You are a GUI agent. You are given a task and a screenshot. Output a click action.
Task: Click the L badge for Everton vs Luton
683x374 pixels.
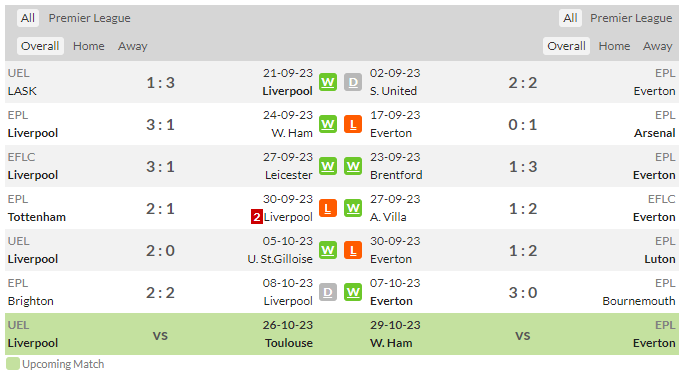pos(353,250)
